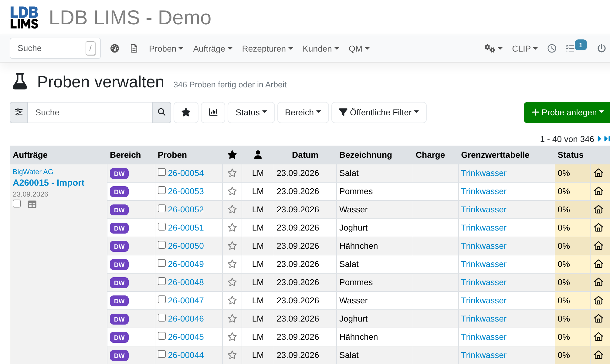Viewport: 610px width, 364px height.
Task: Expand the Status filter dropdown
Action: pos(251,113)
